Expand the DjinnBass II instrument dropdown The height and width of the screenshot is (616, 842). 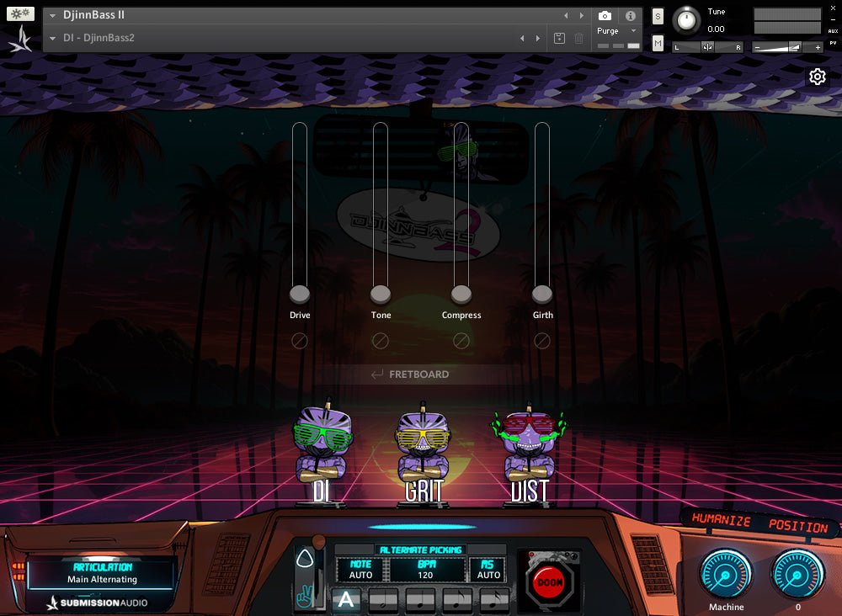click(53, 15)
